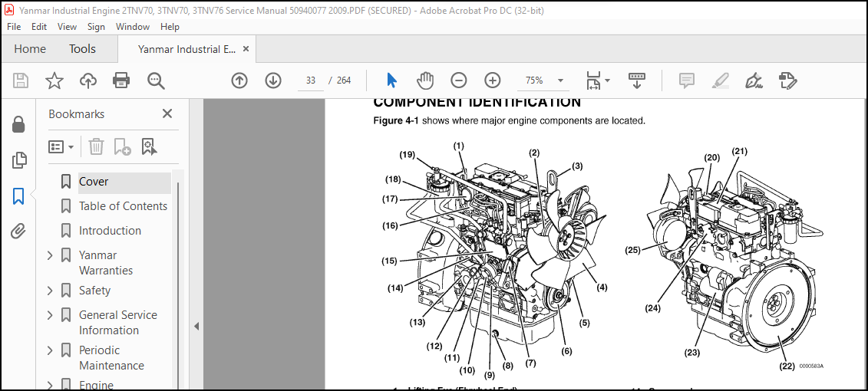Select the Yanmar Industrial E... document tab
Image resolution: width=868 pixels, height=391 pixels.
(186, 49)
